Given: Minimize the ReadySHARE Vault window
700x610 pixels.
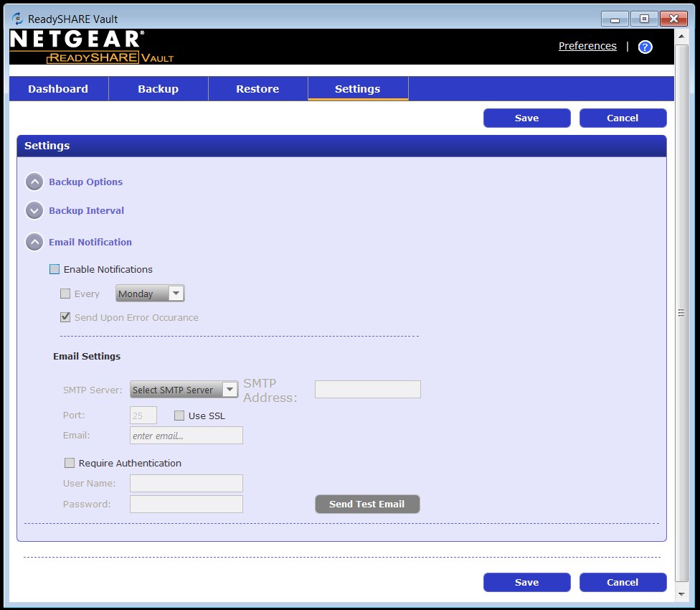Looking at the screenshot, I should pyautogui.click(x=615, y=19).
